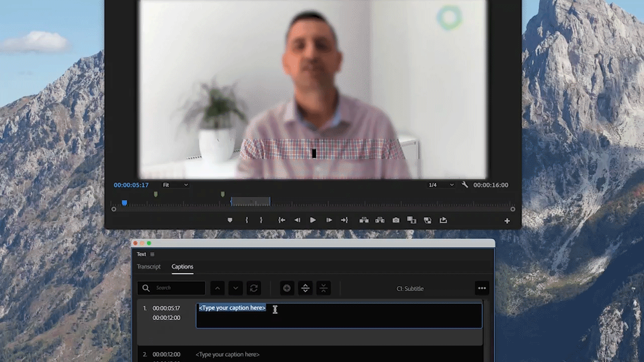This screenshot has height=362, width=644.
Task: Click the Merge captions button
Action: [324, 288]
